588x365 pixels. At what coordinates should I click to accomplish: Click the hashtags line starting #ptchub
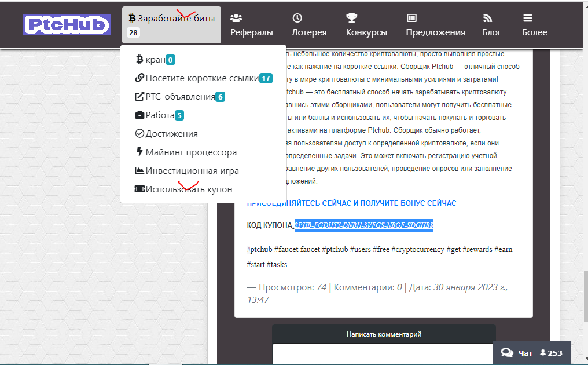point(380,257)
